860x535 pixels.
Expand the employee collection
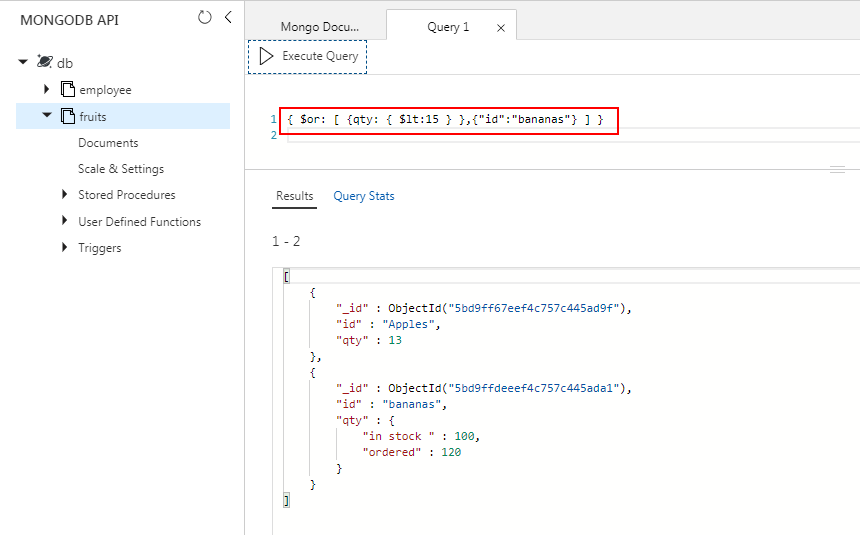(46, 90)
